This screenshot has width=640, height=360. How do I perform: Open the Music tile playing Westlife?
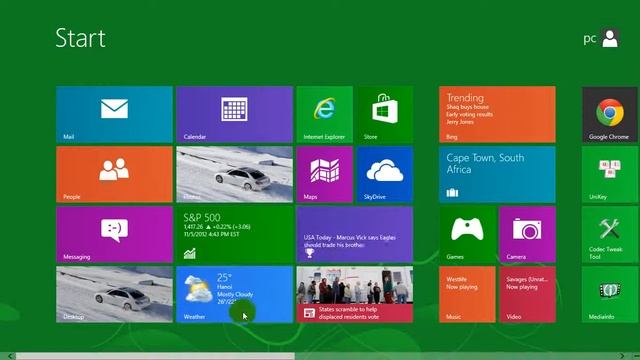tap(467, 294)
